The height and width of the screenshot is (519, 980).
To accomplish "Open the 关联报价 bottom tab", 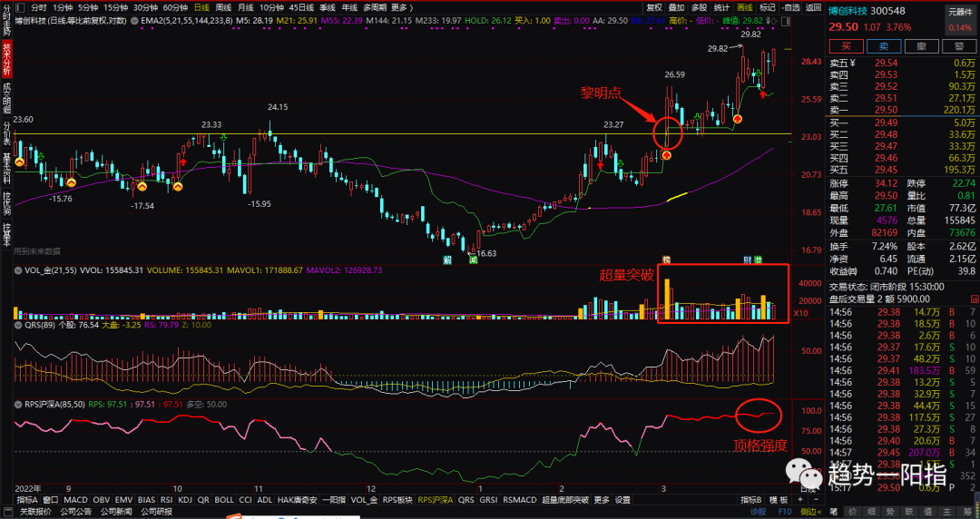I will tap(35, 512).
